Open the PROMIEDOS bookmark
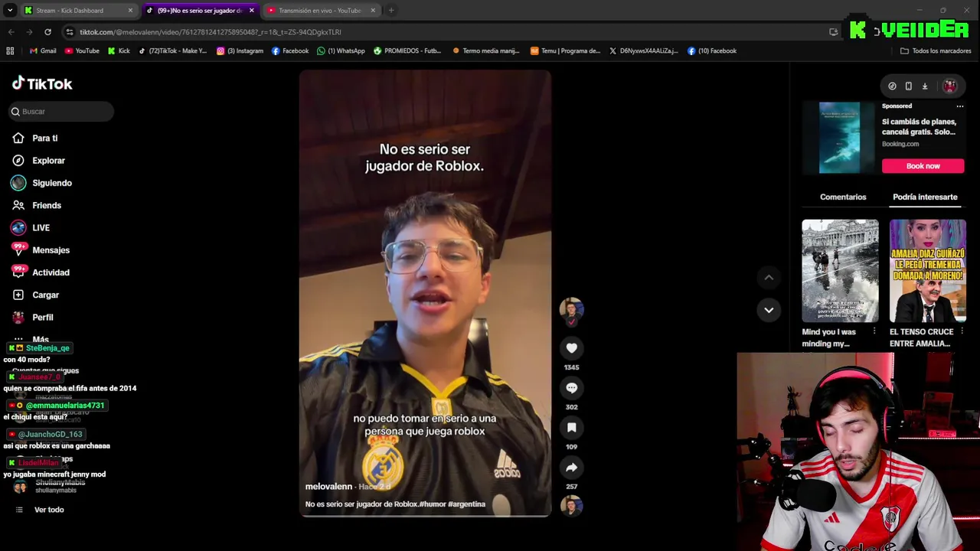Screen dimensions: 980x551 pos(407,51)
